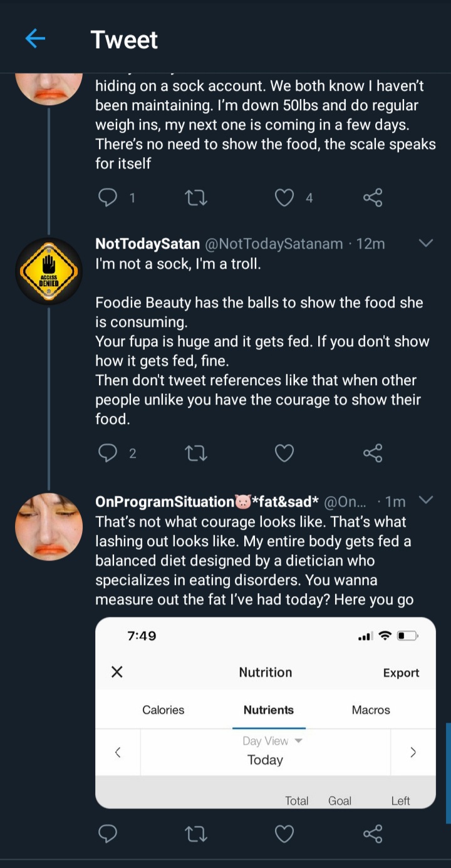Retweet NotTodaySatan's tweet

tap(197, 453)
